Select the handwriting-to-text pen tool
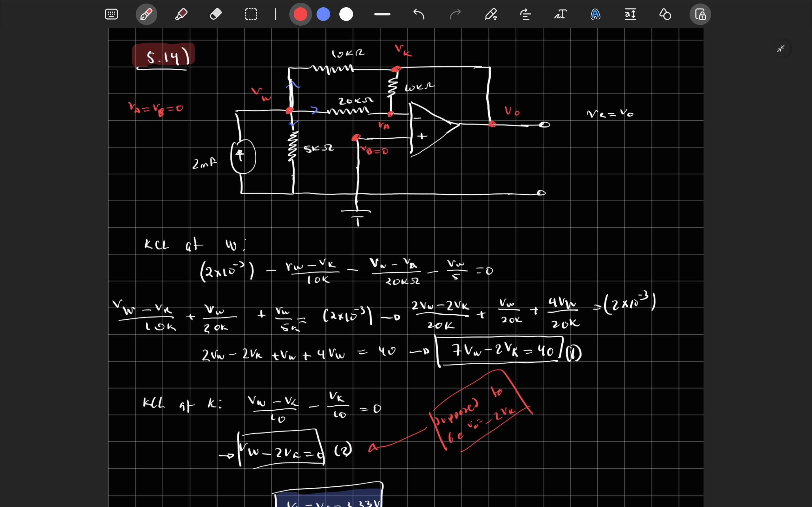The image size is (812, 507). click(x=491, y=14)
